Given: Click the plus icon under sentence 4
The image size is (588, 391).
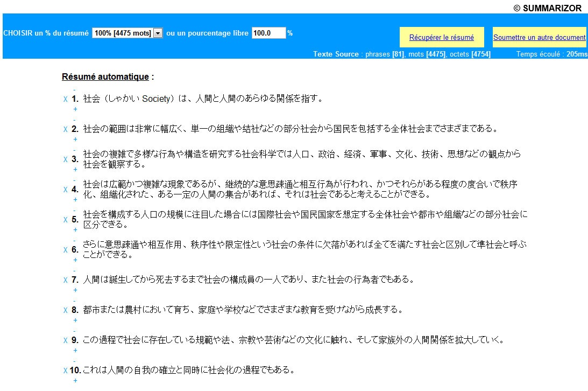Looking at the screenshot, I should point(75,200).
